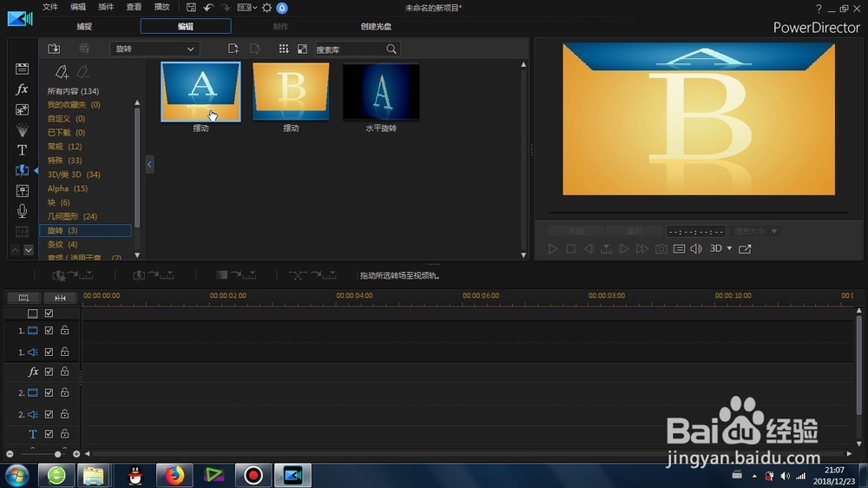The image size is (868, 488).
Task: Open the PiP Objects Room icon
Action: pos(23,109)
